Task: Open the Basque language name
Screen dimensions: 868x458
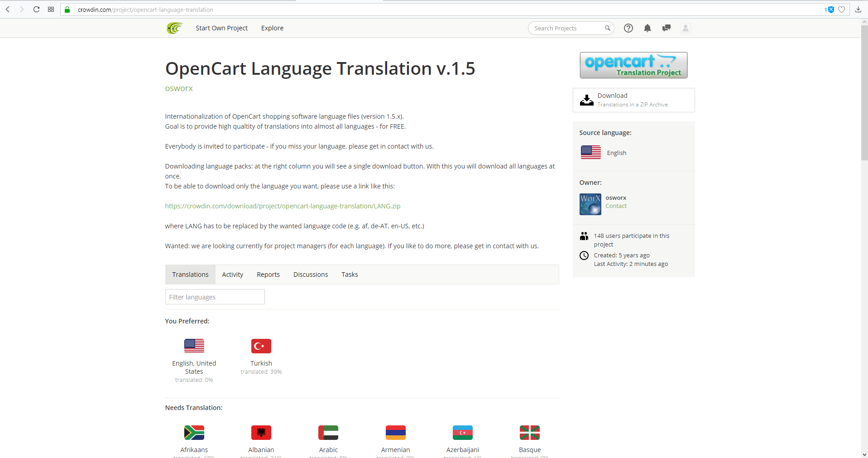Action: pos(530,450)
